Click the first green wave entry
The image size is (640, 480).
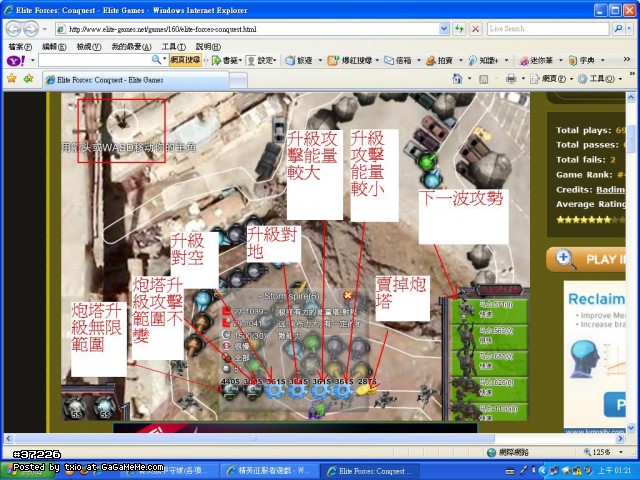pyautogui.click(x=489, y=311)
